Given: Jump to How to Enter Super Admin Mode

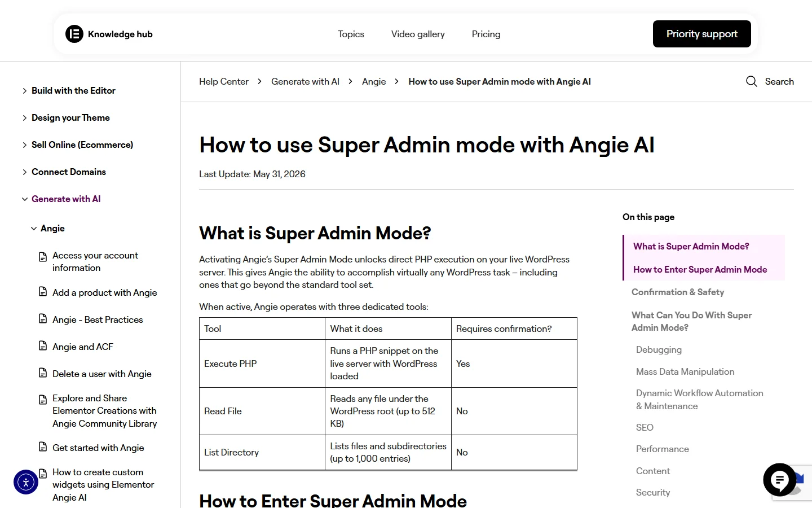Looking at the screenshot, I should [700, 269].
